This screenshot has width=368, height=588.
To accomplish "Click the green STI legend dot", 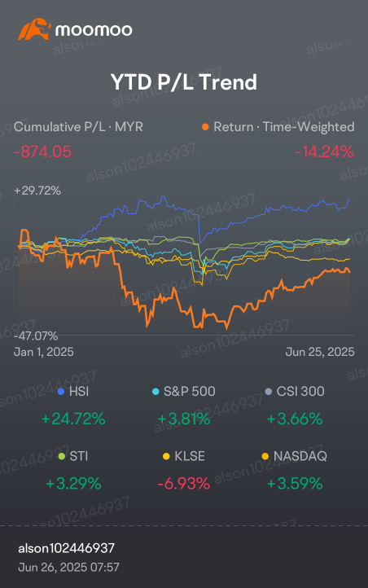I will pyautogui.click(x=62, y=456).
